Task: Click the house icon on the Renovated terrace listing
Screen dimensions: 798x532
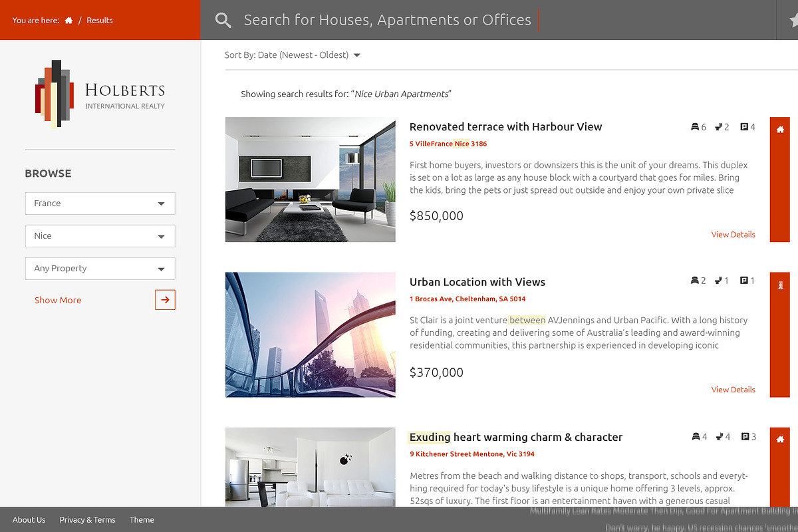Action: 780,130
